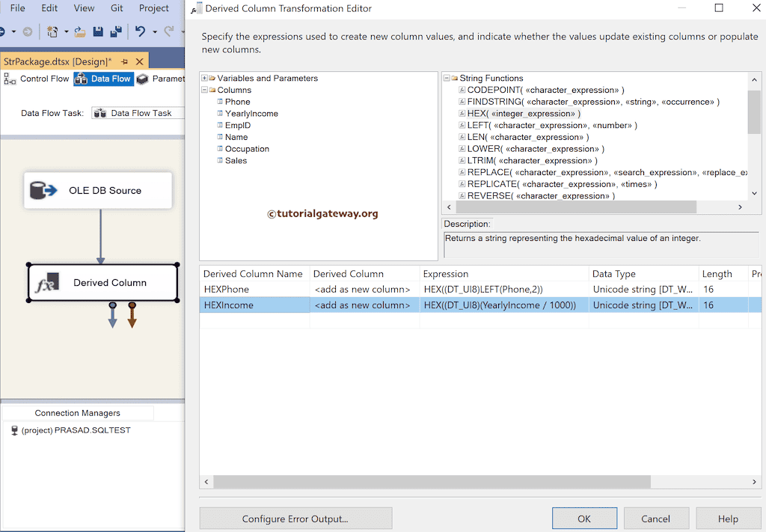766x532 pixels.
Task: Confirm changes with the OK button
Action: tap(584, 518)
